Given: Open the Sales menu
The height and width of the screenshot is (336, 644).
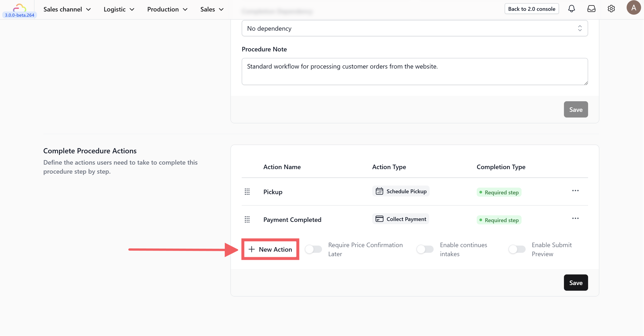Looking at the screenshot, I should click(212, 9).
